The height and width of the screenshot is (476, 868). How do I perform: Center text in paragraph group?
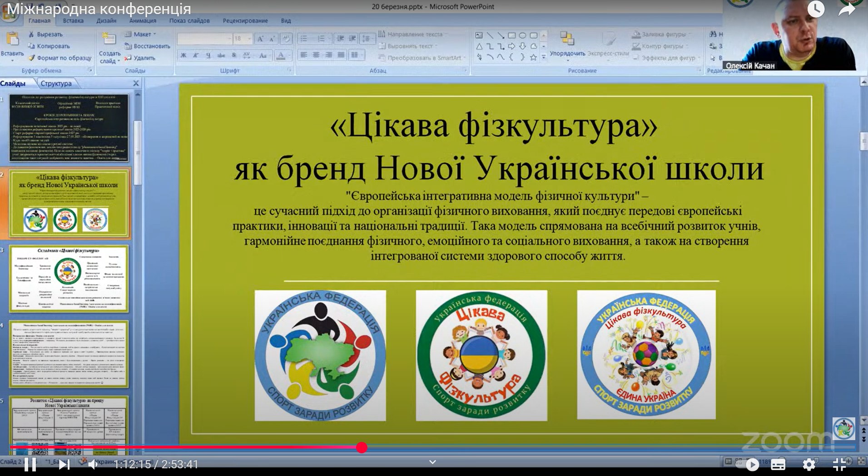tap(316, 55)
